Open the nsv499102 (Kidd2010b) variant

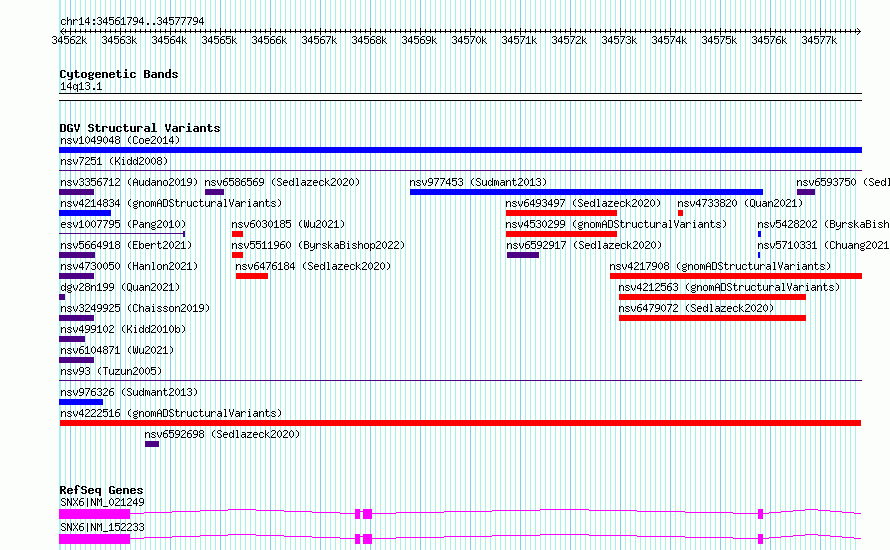(123, 329)
